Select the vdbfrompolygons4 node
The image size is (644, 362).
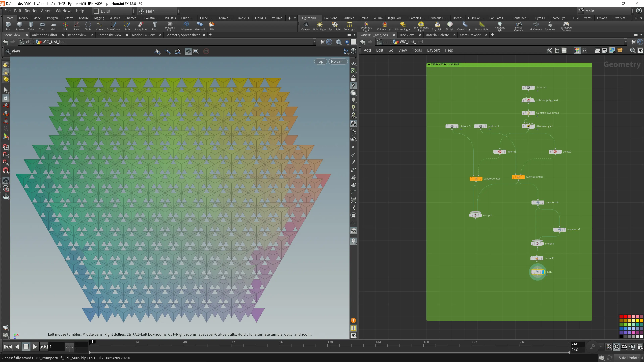click(528, 100)
